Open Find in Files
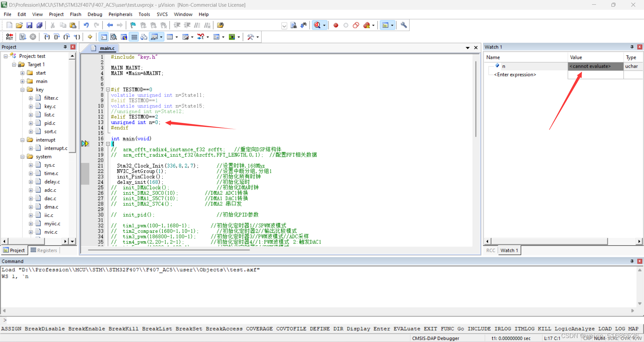Viewport: 644px width, 342px height. coord(220,25)
